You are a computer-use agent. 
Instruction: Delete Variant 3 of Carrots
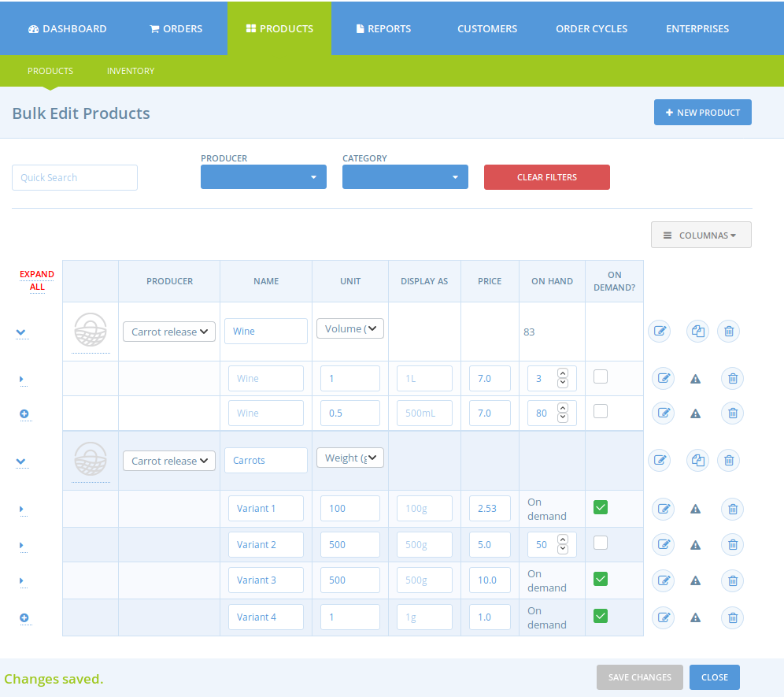(733, 580)
